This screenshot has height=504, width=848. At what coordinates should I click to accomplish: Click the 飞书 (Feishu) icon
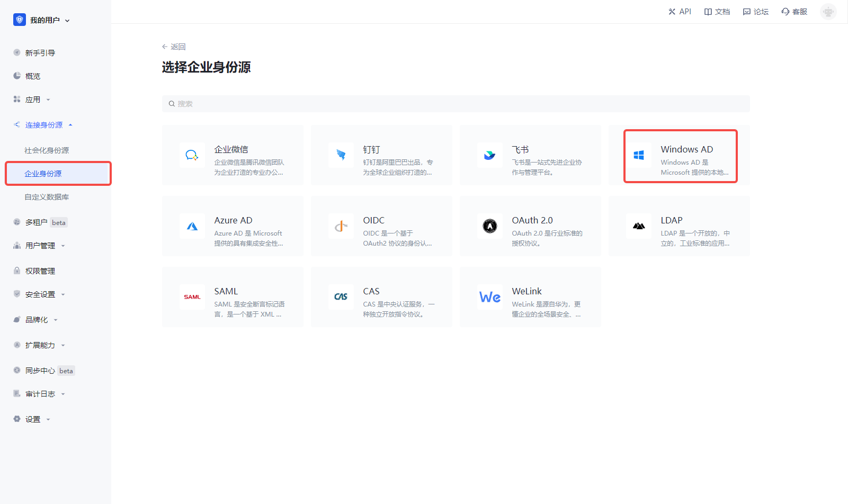click(490, 155)
